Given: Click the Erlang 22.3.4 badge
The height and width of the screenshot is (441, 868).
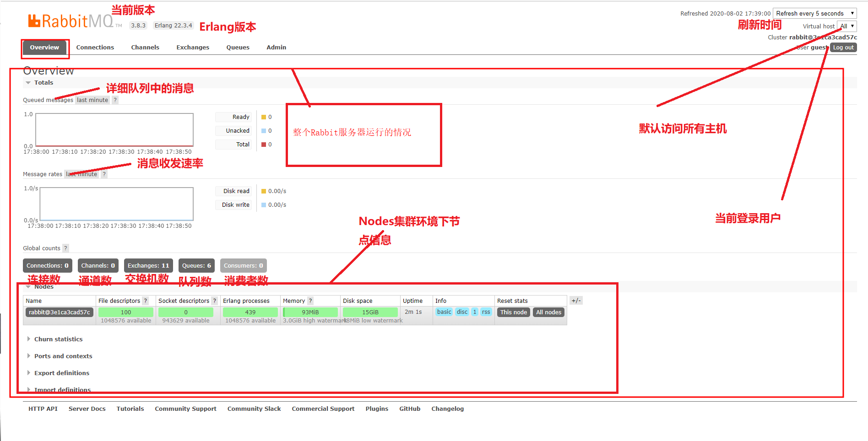Looking at the screenshot, I should [173, 26].
